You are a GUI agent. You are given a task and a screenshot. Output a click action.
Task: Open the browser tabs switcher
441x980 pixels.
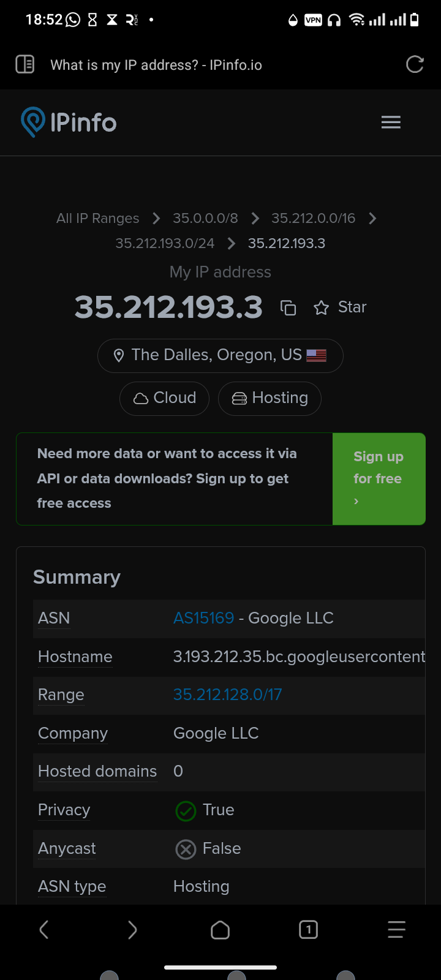(x=308, y=930)
